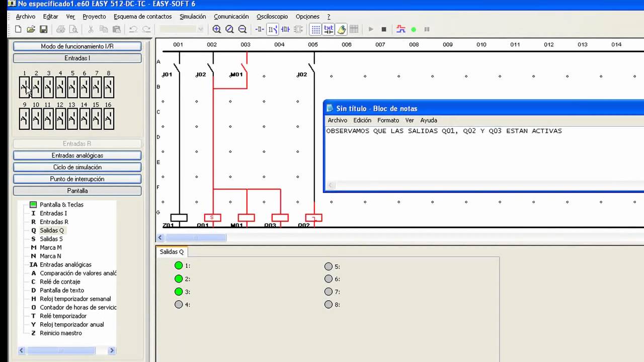Click the Paste clipboard icon
The height and width of the screenshot is (362, 644).
pos(116,29)
